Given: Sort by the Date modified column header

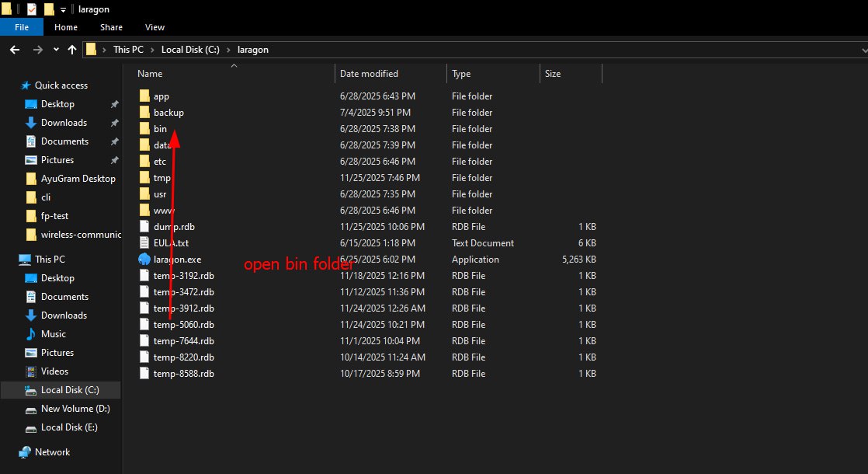Looking at the screenshot, I should point(369,74).
